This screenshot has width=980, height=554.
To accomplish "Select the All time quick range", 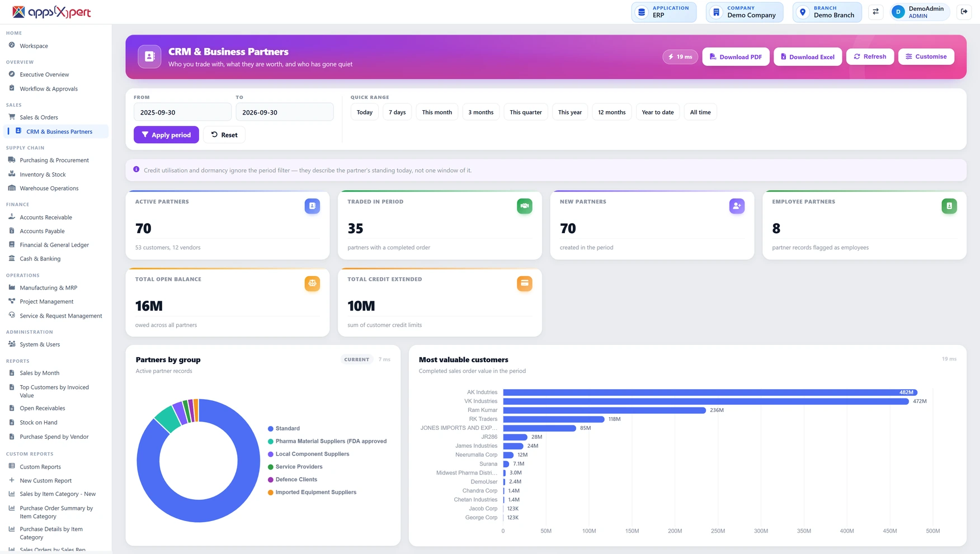I will coord(700,112).
